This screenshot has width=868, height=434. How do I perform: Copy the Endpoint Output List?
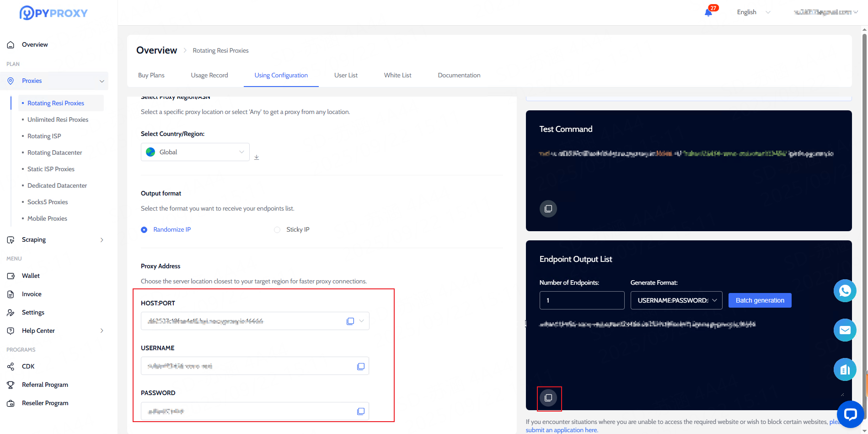[548, 398]
